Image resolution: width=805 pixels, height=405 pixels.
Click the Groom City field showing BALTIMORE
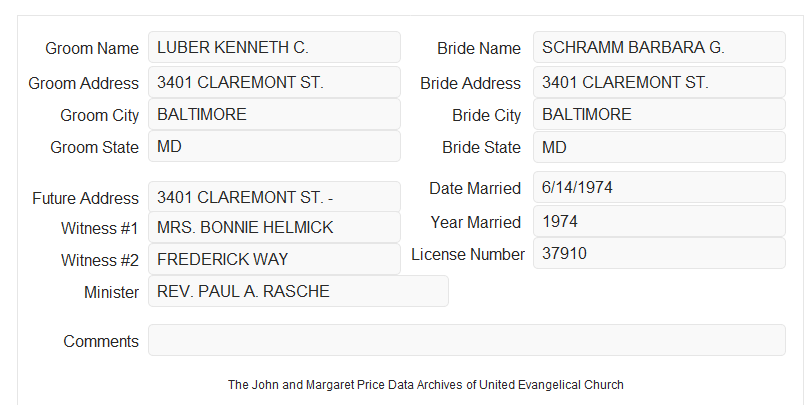274,114
